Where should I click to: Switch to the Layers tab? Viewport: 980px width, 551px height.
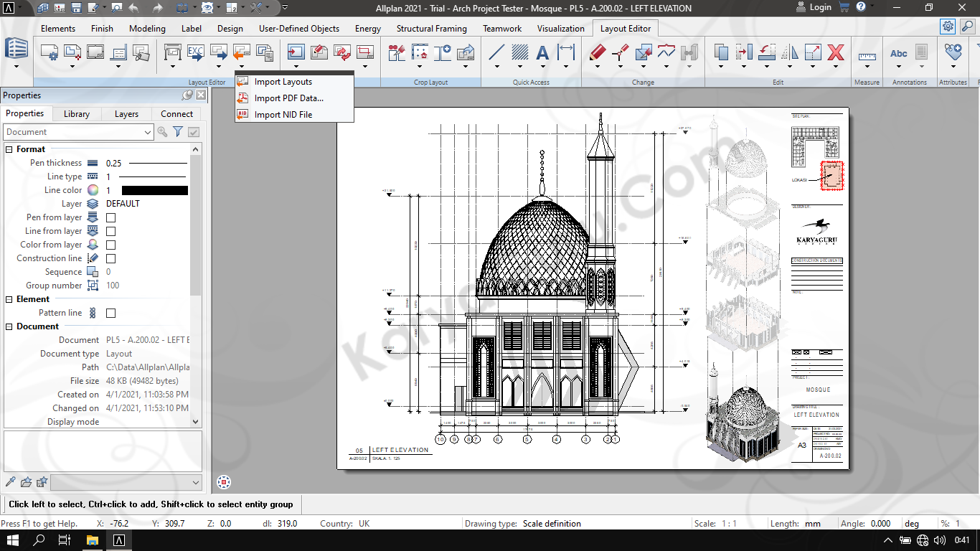pyautogui.click(x=126, y=114)
